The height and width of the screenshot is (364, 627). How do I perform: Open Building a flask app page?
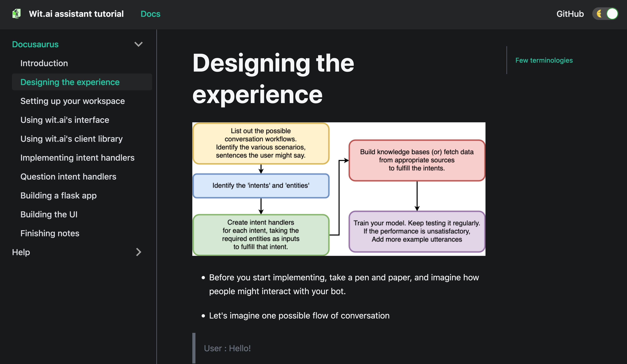(58, 195)
